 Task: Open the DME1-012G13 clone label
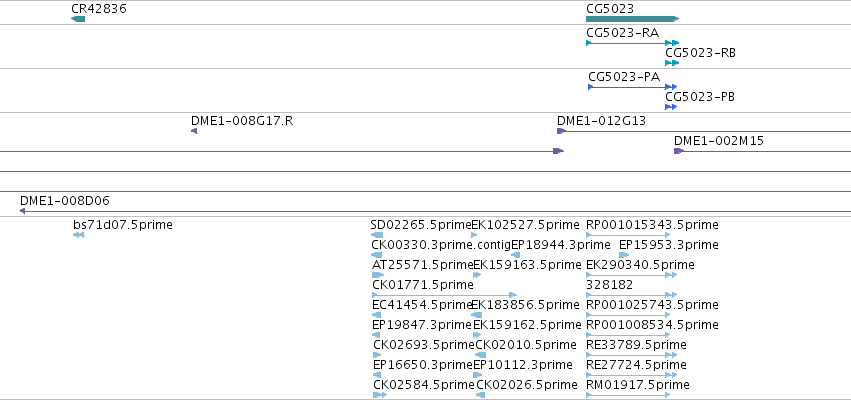(x=601, y=121)
